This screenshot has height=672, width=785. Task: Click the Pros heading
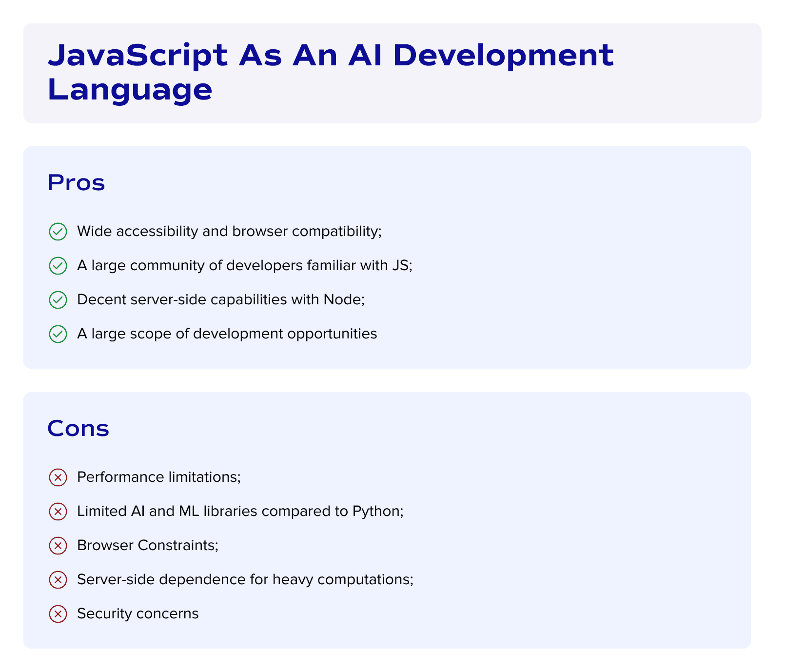tap(76, 183)
